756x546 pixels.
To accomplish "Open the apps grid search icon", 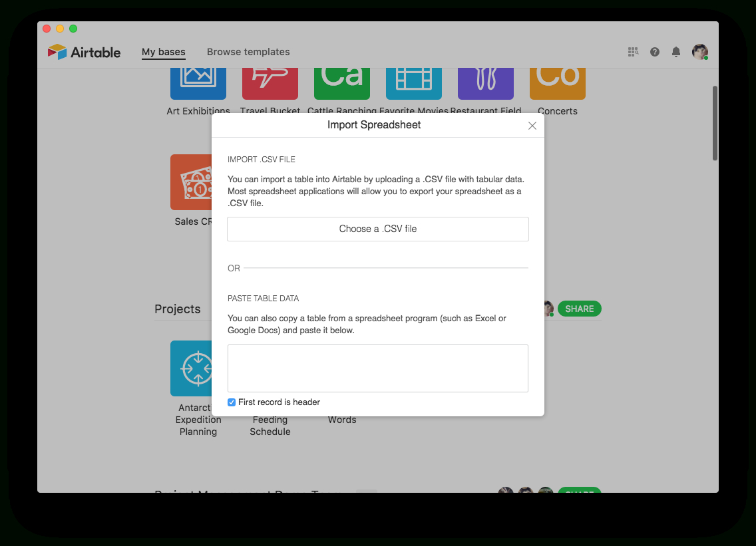I will [x=633, y=52].
